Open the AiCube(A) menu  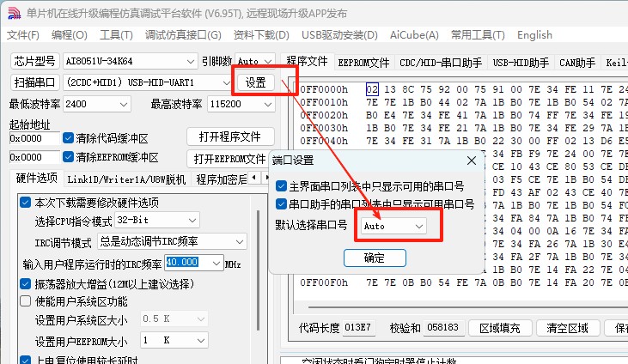pos(415,35)
